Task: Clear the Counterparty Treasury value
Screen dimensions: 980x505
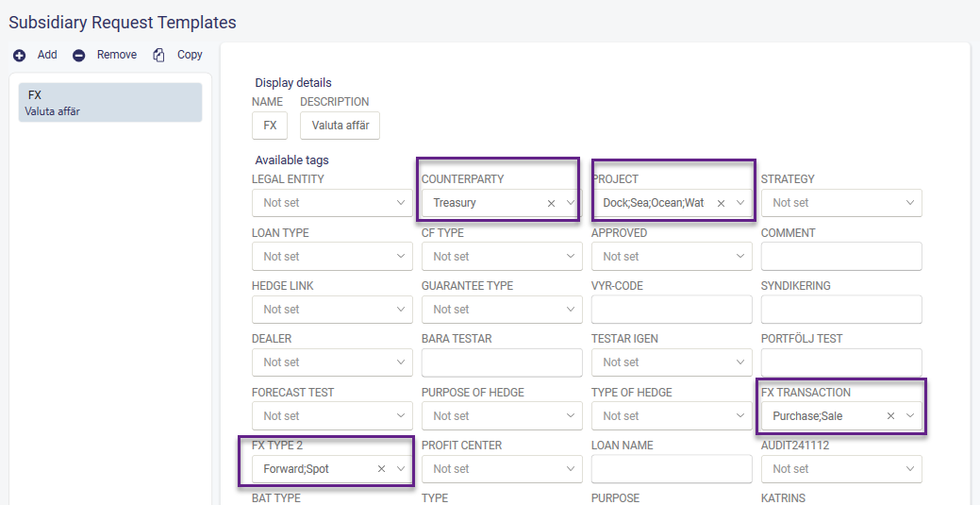Action: (551, 203)
